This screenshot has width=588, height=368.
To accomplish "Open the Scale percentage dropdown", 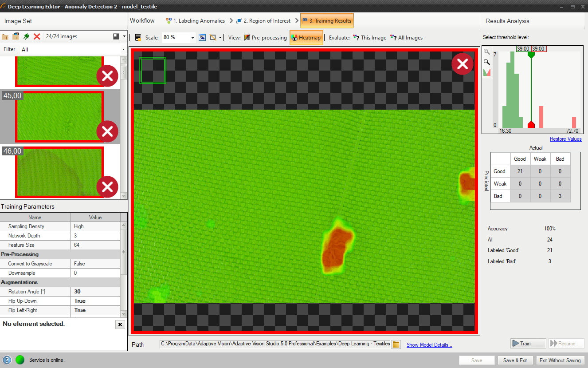I will coord(192,38).
